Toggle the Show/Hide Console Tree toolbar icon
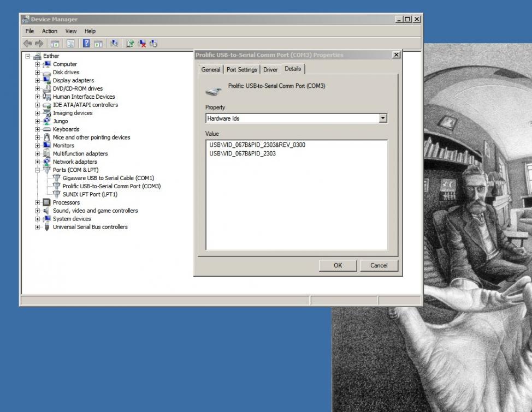This screenshot has height=412, width=532. point(55,44)
